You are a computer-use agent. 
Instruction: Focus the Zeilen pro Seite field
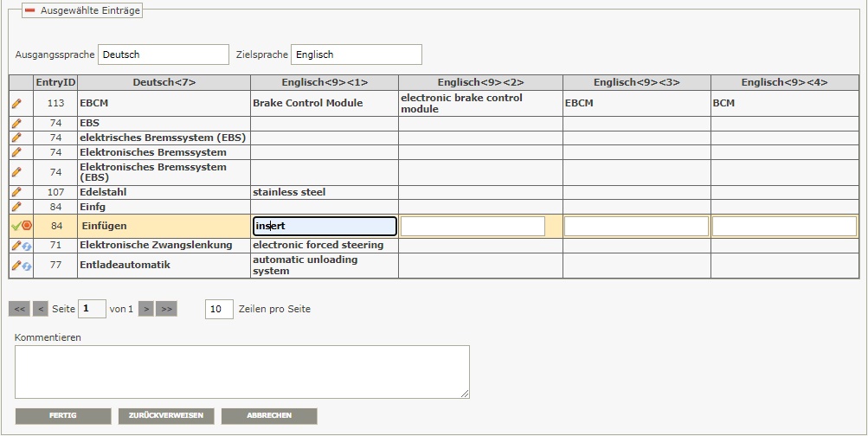(219, 309)
